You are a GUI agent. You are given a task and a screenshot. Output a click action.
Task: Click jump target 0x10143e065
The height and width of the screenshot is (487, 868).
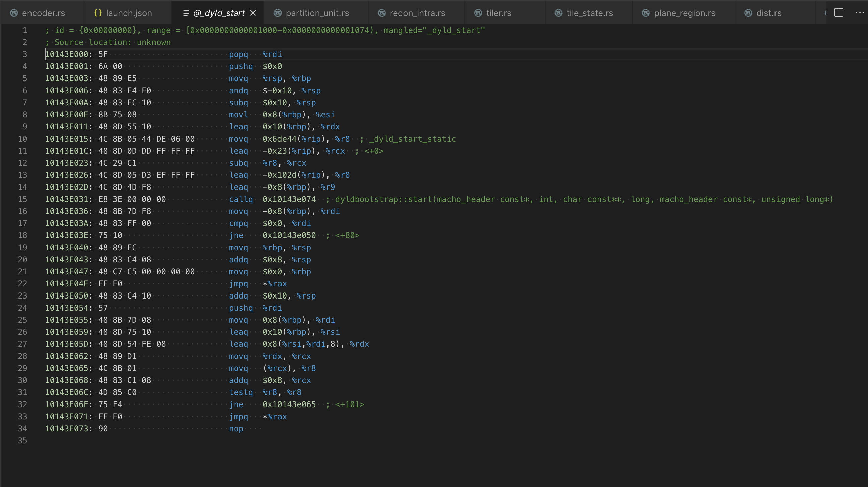(x=290, y=405)
